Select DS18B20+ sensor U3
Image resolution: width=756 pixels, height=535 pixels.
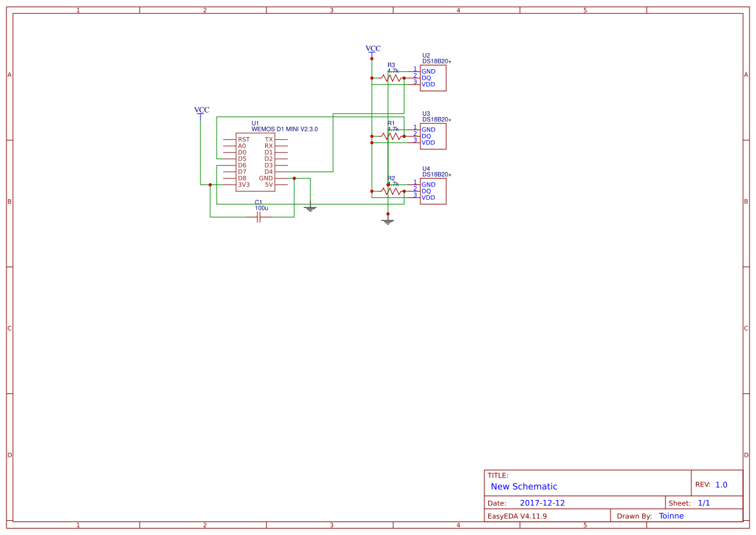pos(433,136)
